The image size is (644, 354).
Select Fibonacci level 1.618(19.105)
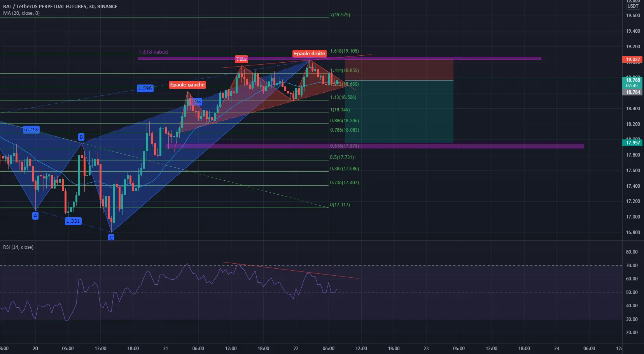tap(345, 51)
